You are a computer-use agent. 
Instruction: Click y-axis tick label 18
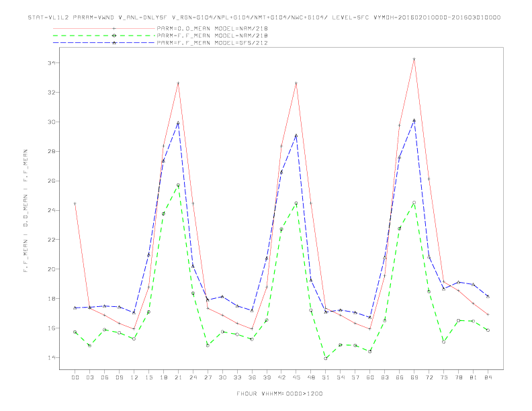click(x=51, y=299)
